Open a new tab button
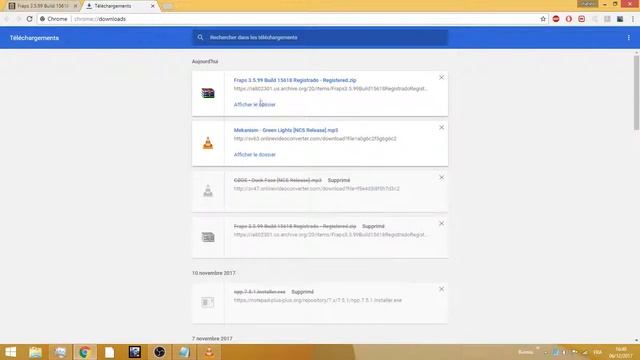The width and height of the screenshot is (640, 360). coord(167,6)
